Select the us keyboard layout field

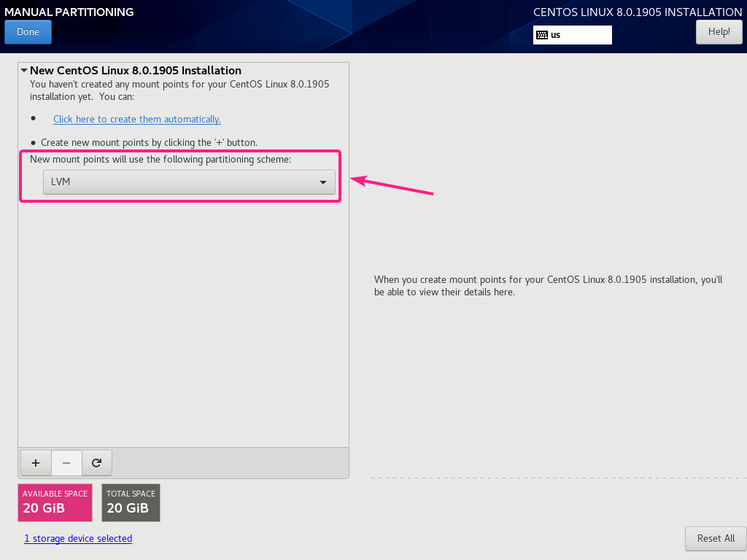pos(572,35)
